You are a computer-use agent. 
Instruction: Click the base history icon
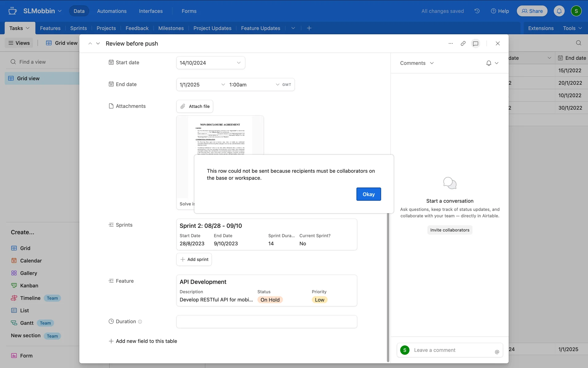(x=477, y=11)
